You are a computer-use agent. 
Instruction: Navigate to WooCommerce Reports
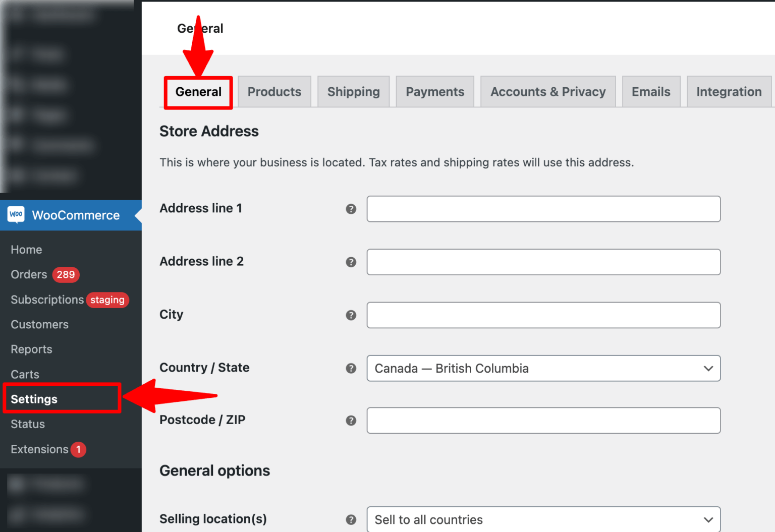pos(31,349)
